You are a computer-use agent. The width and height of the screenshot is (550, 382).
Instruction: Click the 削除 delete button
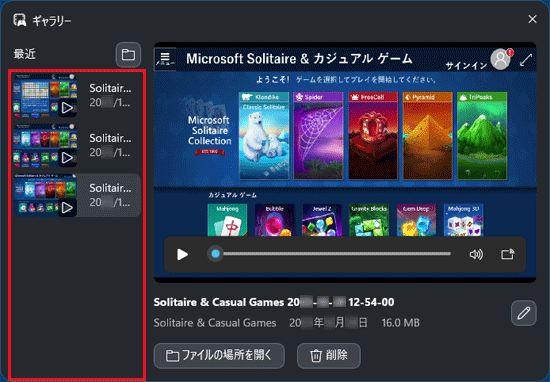[329, 356]
